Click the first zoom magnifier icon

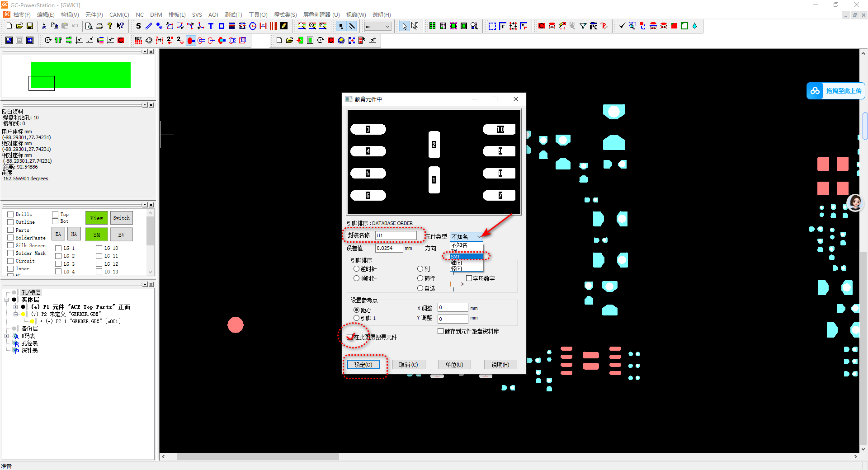(x=302, y=26)
